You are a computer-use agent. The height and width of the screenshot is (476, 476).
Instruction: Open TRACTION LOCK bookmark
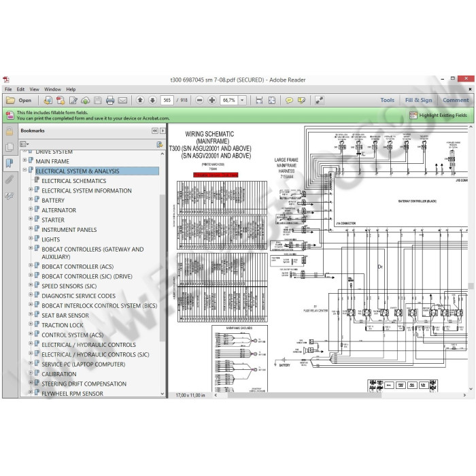[x=63, y=325]
